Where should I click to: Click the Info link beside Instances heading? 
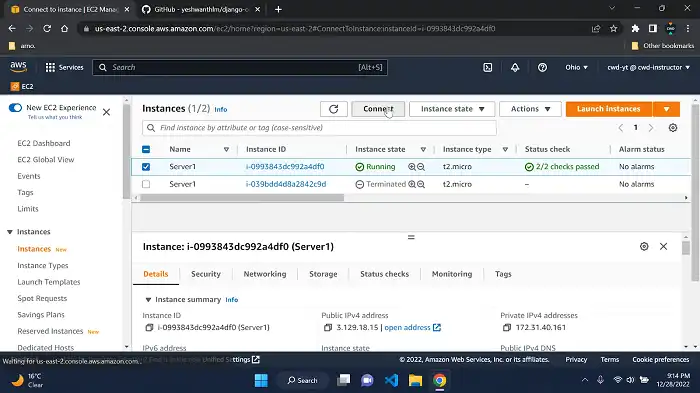point(221,109)
